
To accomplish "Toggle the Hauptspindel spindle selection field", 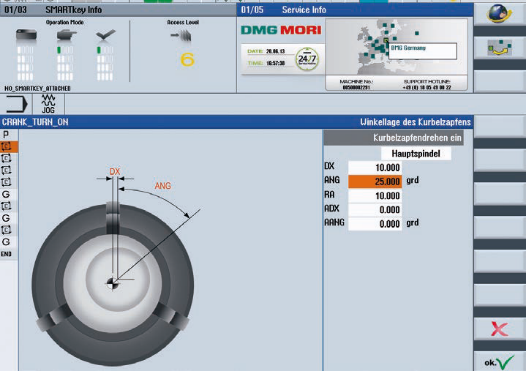I will pos(416,154).
